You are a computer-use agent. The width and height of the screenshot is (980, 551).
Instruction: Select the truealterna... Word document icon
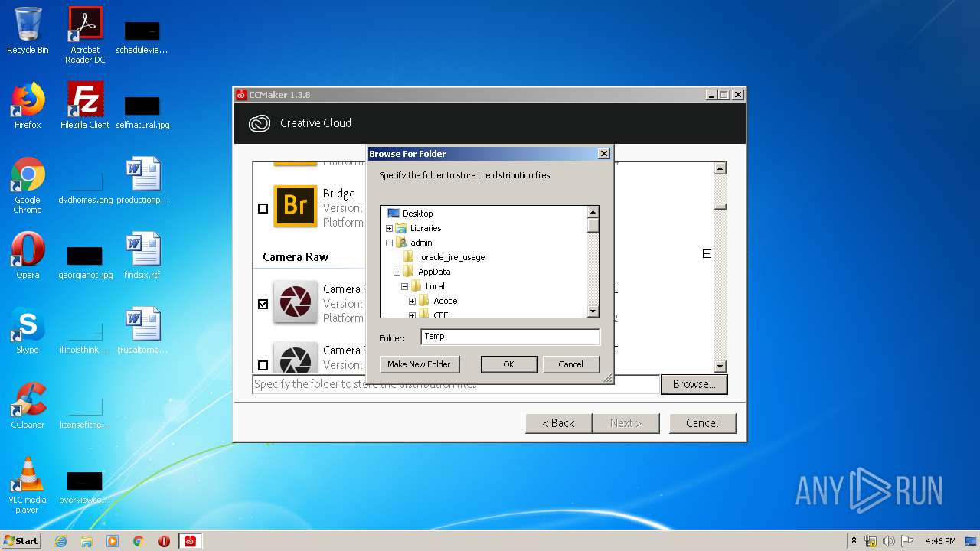pos(142,331)
